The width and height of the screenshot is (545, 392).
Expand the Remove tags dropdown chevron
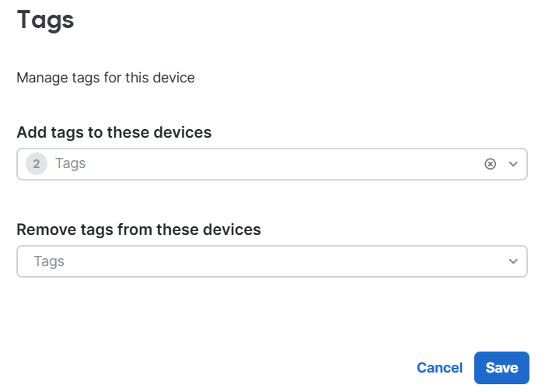coord(513,261)
